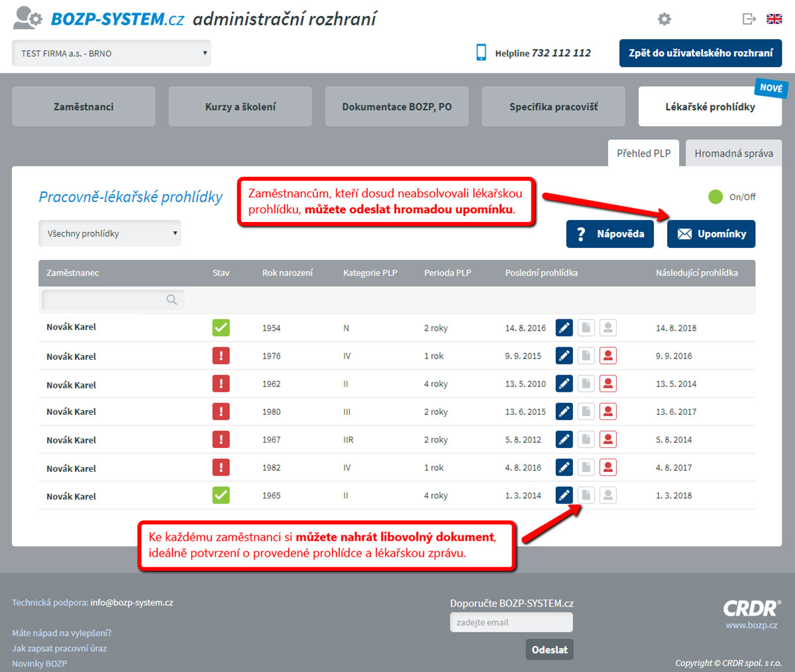Click the red person icon in the 1980 row
This screenshot has height=672, width=795.
(608, 412)
